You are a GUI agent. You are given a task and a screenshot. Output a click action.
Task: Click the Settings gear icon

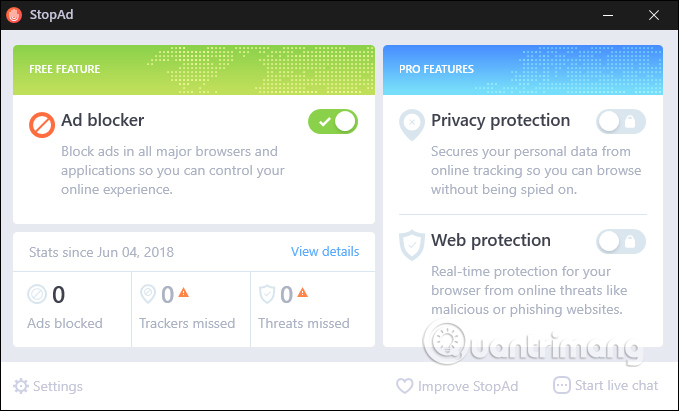pyautogui.click(x=20, y=386)
